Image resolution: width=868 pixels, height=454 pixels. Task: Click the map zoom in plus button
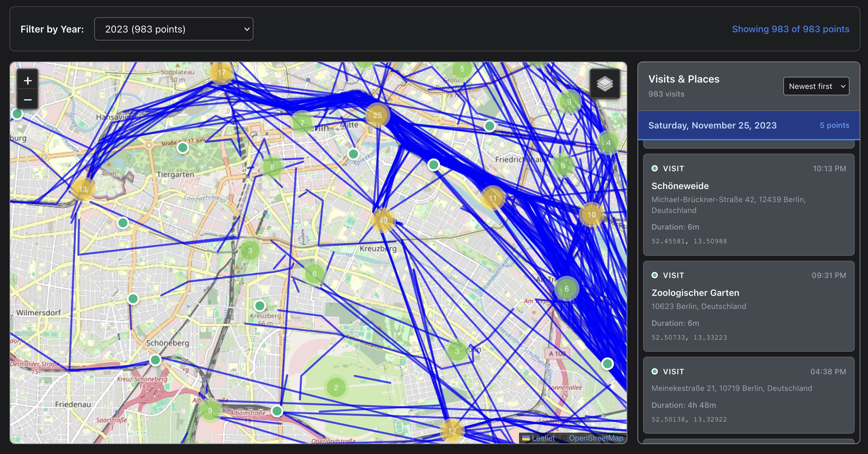pos(28,81)
